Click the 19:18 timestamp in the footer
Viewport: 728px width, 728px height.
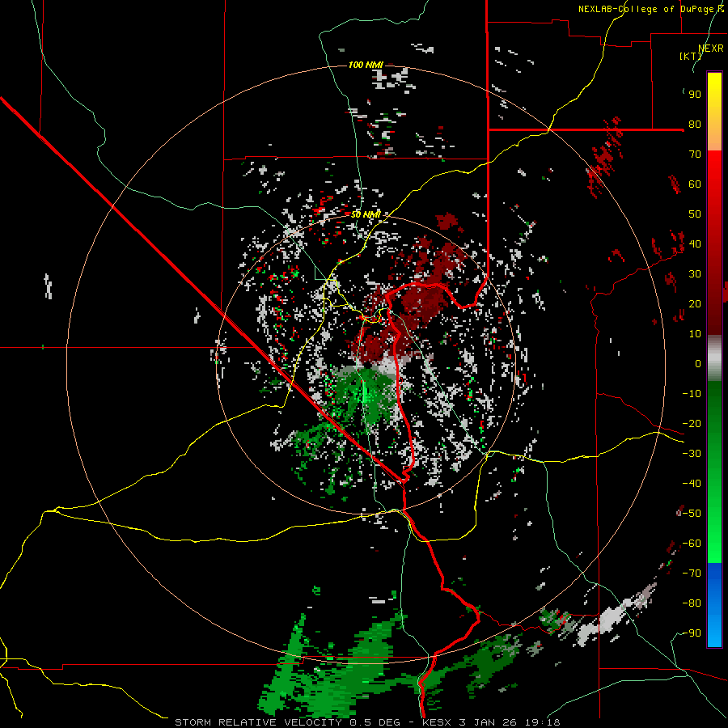click(x=542, y=722)
